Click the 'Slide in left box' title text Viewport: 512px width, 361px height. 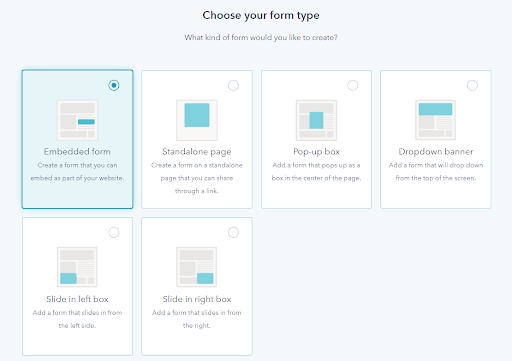pyautogui.click(x=77, y=299)
